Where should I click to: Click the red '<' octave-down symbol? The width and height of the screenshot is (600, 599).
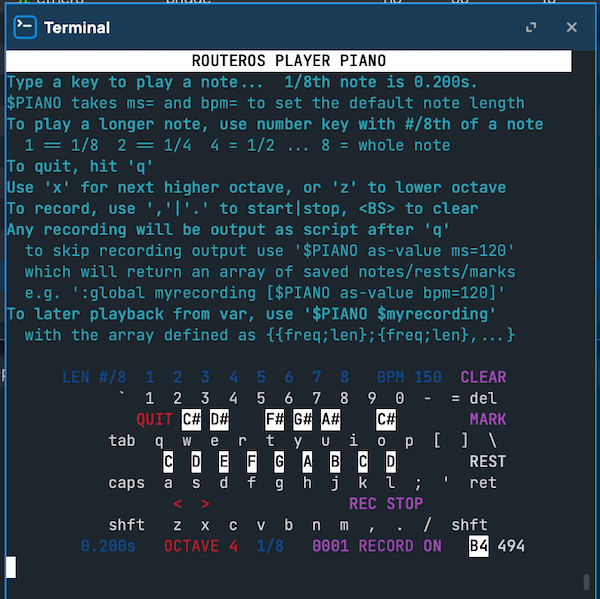178,504
